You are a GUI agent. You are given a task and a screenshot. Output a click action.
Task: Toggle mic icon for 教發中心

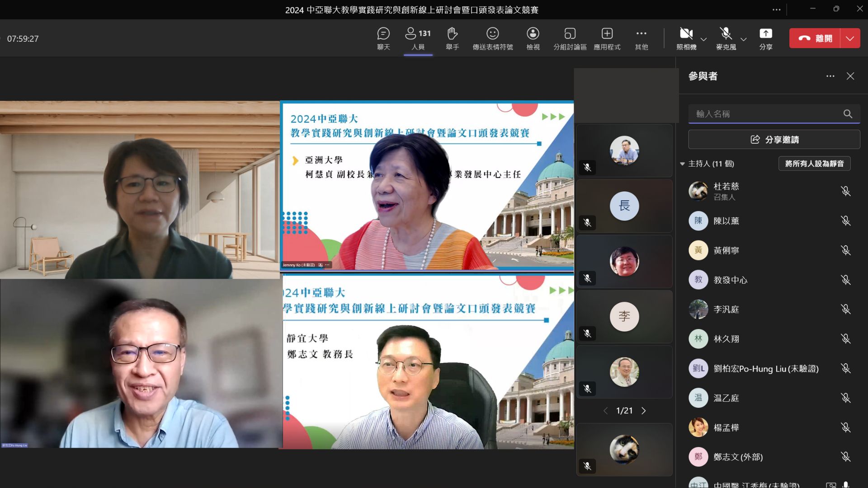pyautogui.click(x=845, y=280)
